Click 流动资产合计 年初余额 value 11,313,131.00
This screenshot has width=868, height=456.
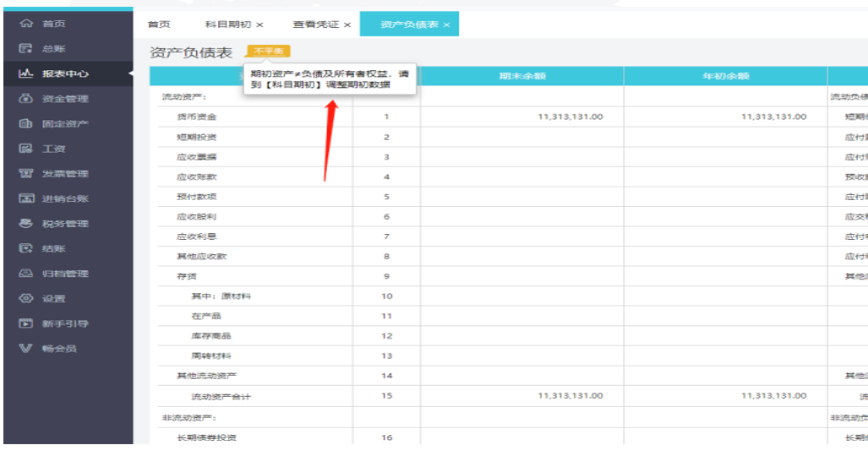[x=774, y=396]
